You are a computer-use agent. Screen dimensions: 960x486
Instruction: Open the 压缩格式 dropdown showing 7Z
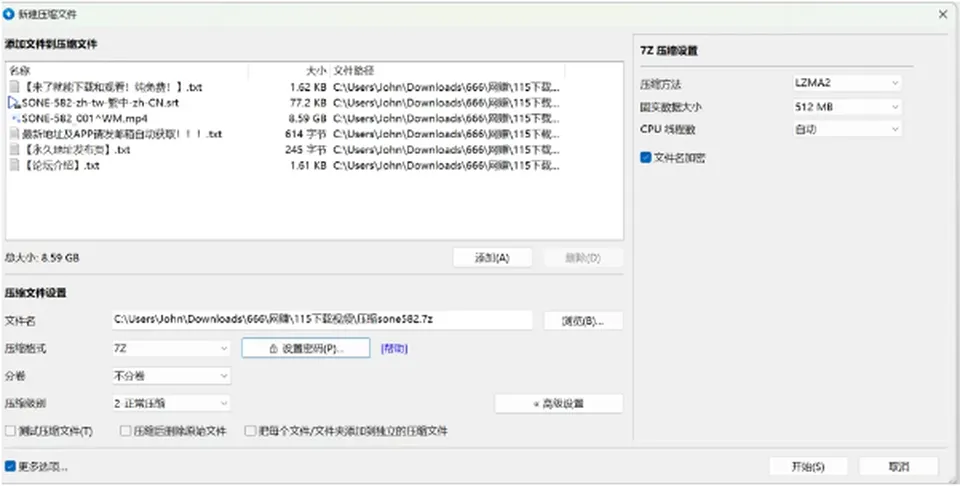click(171, 348)
